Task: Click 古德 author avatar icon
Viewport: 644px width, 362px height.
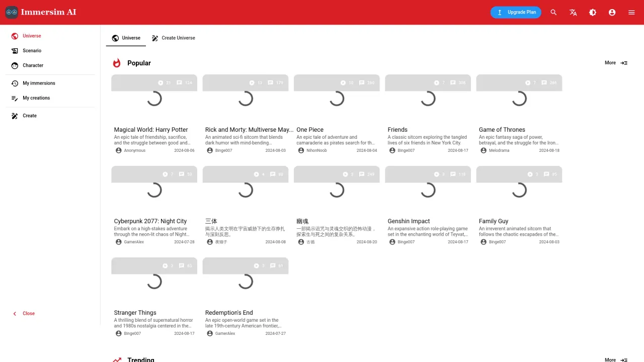Action: tap(301, 242)
